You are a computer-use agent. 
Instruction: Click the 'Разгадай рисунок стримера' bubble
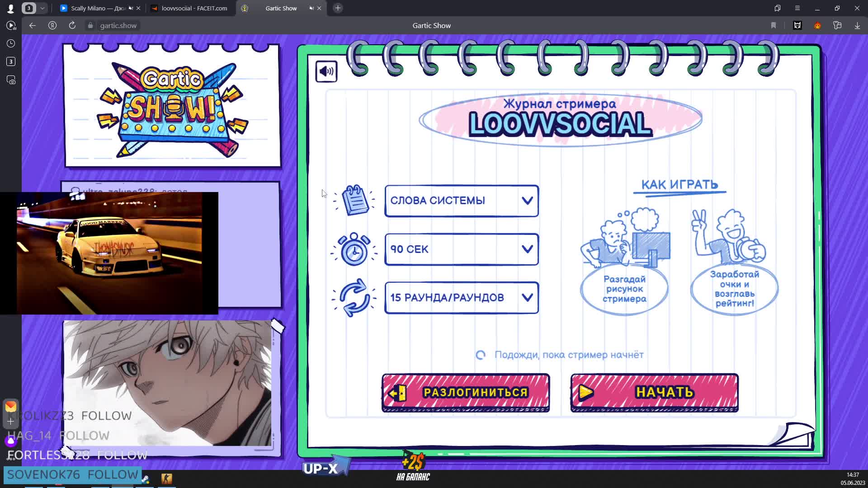point(624,289)
